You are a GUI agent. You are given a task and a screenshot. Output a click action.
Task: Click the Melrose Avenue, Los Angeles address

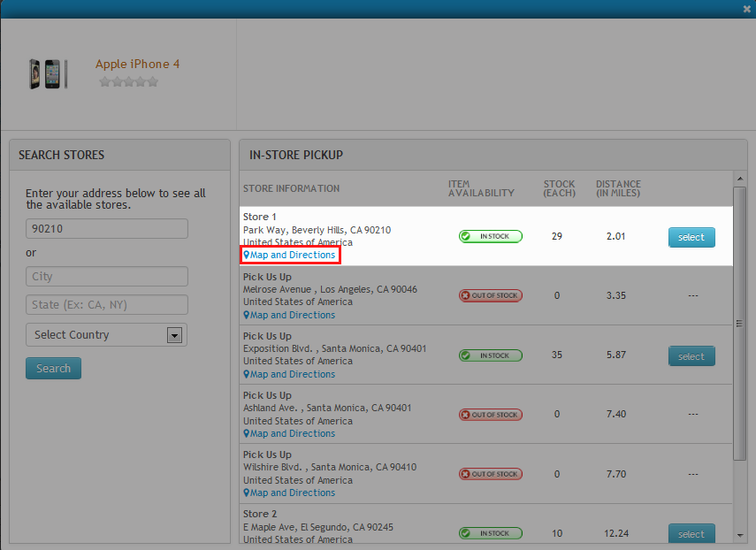pos(330,289)
